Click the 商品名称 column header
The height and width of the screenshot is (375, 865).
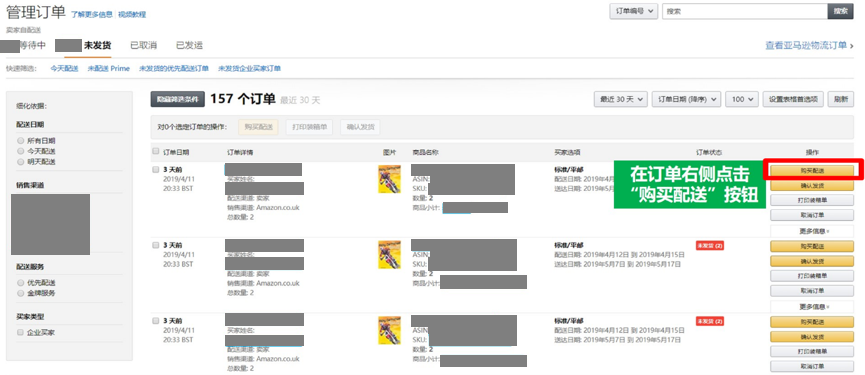pyautogui.click(x=425, y=152)
